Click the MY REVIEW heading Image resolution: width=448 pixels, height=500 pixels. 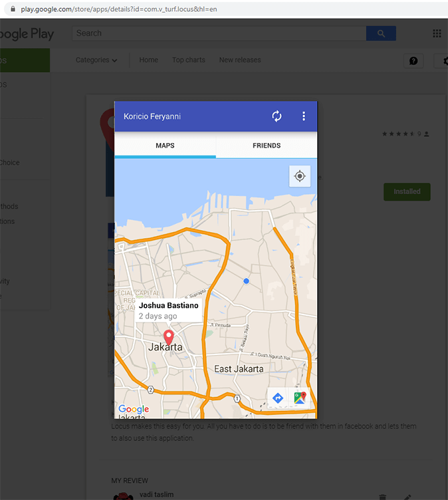click(x=130, y=481)
